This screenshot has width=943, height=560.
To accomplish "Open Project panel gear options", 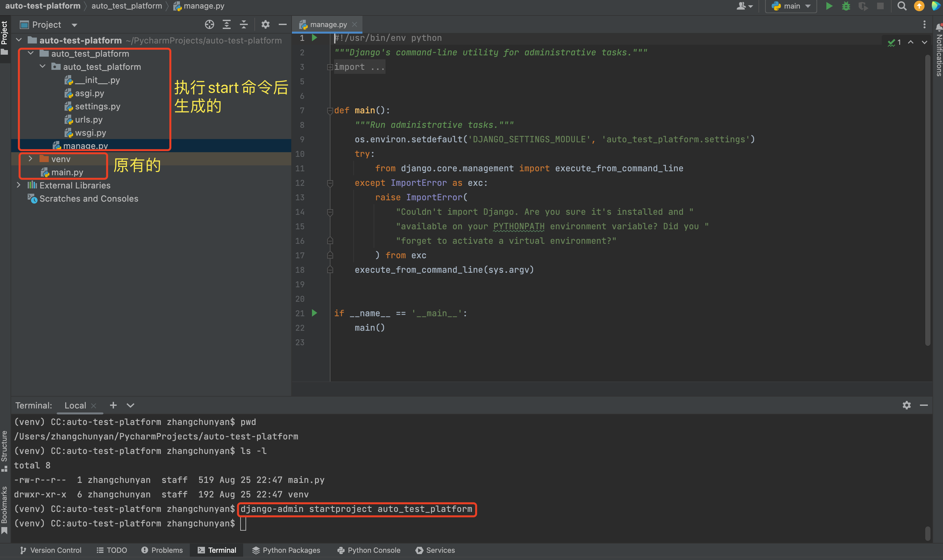I will [265, 24].
